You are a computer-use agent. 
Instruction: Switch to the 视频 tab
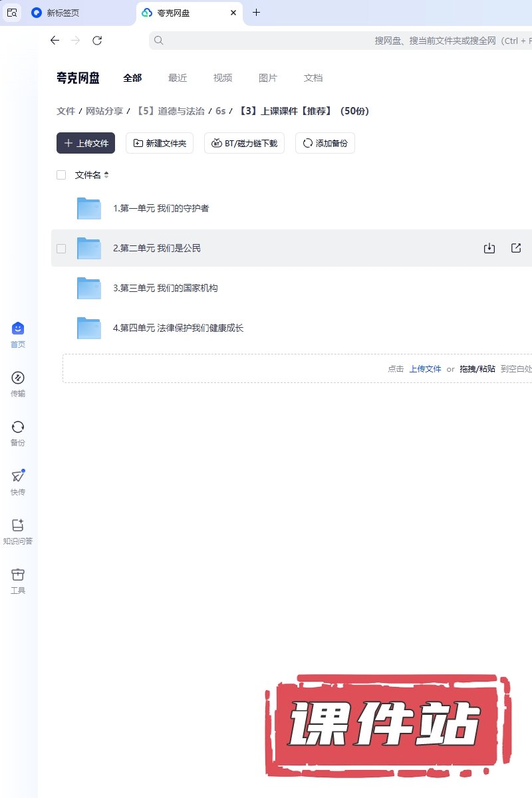[223, 78]
